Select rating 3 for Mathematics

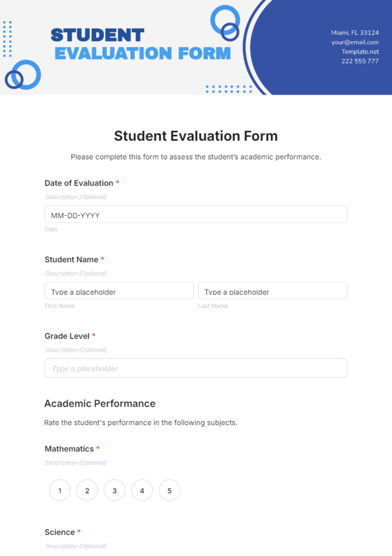click(x=115, y=490)
